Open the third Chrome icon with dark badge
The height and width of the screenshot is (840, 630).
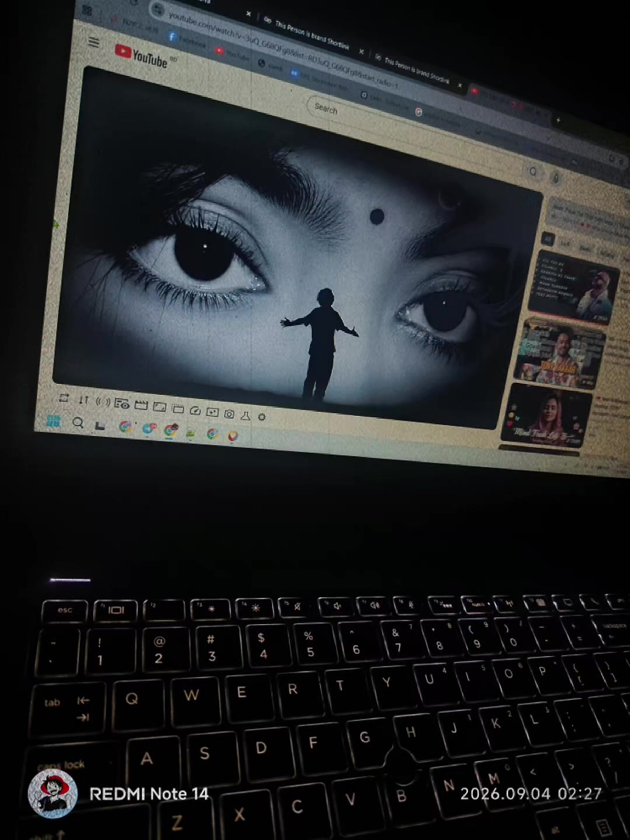coord(170,431)
